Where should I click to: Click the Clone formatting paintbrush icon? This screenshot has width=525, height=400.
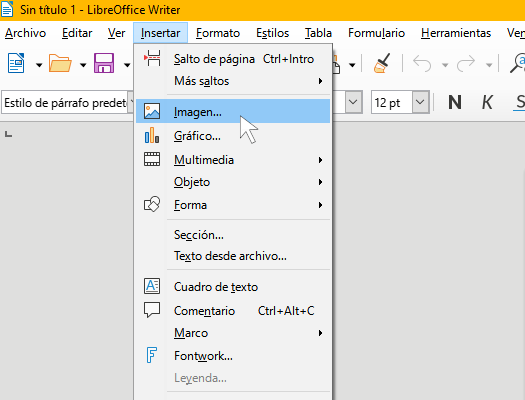(382, 63)
